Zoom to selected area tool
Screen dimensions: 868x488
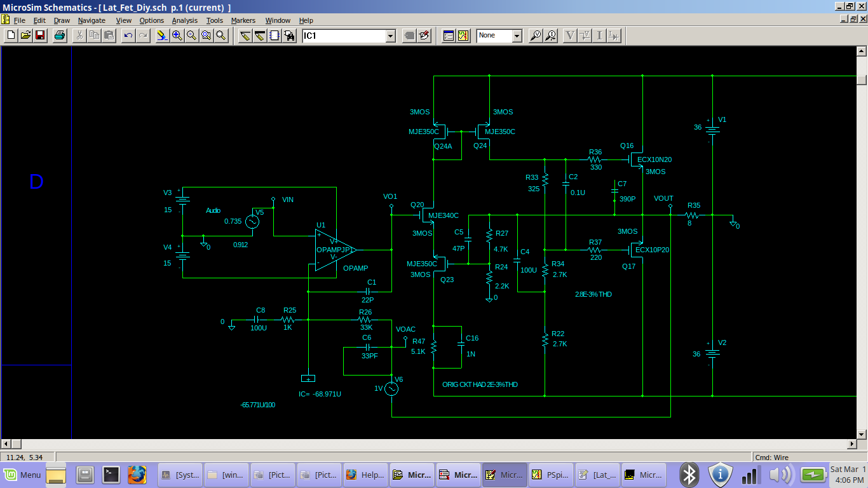[206, 36]
